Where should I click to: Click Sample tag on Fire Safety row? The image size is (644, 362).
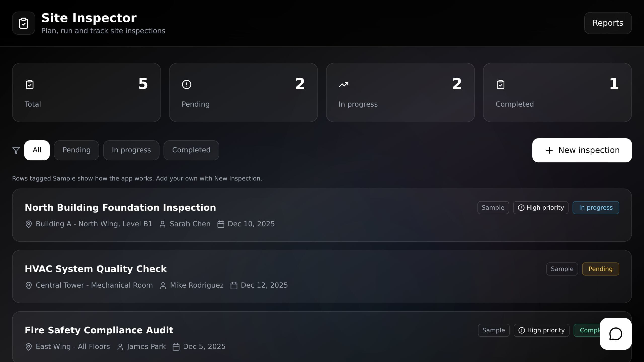[494, 330]
